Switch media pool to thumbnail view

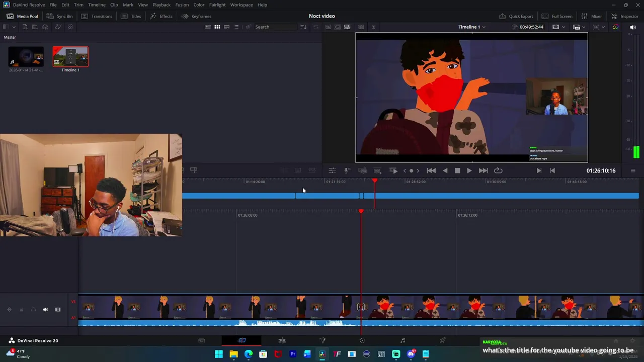coord(217,27)
